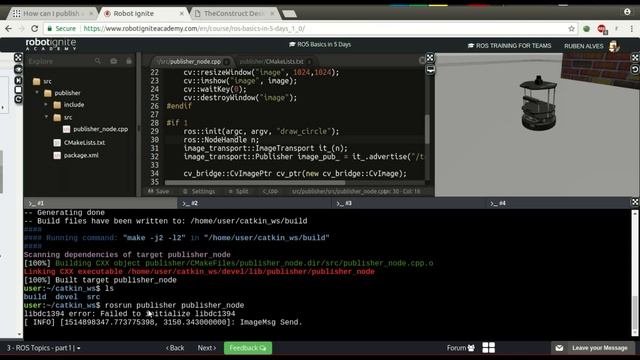Screen dimensions: 640x360
Task: Switch to TheConstruct browser tab
Action: click(234, 13)
